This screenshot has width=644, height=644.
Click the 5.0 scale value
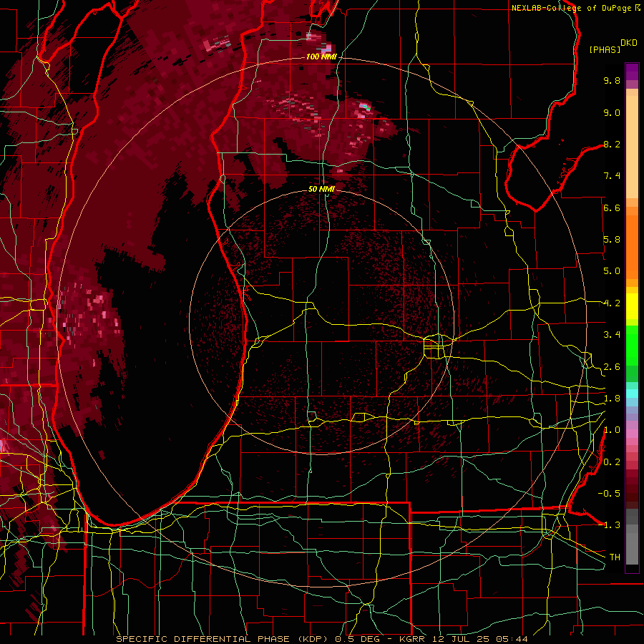tap(612, 271)
